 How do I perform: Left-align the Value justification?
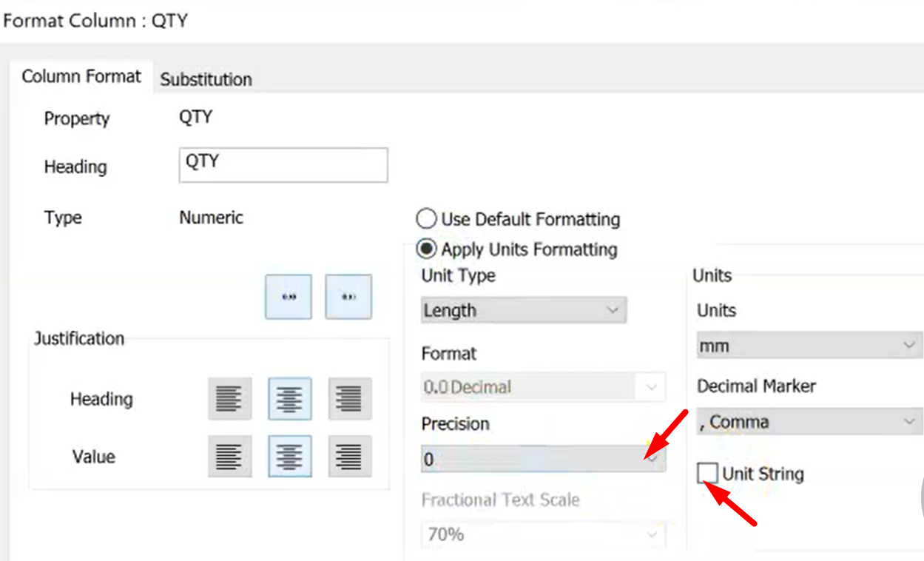point(229,457)
